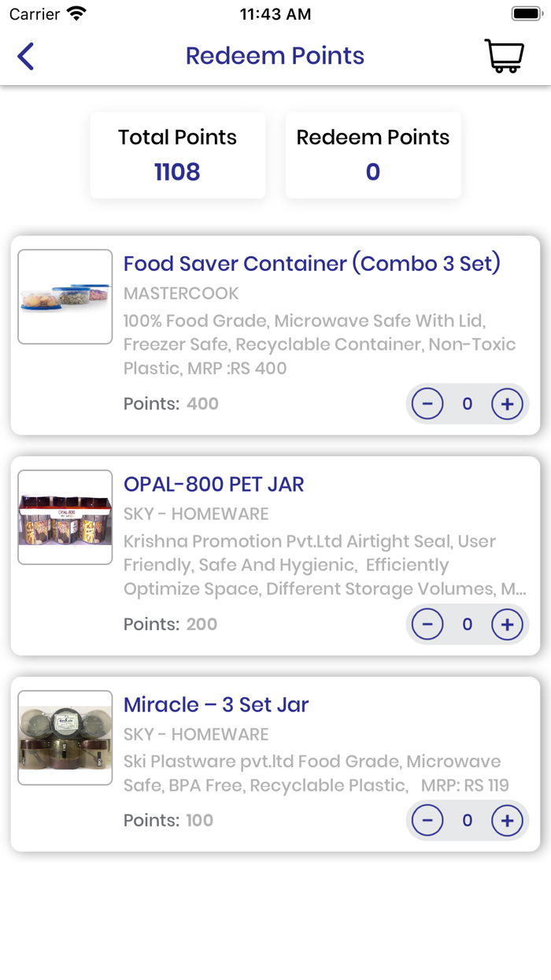This screenshot has height=980, width=551.
Task: Decrease Food Saver Container quantity
Action: click(x=427, y=404)
